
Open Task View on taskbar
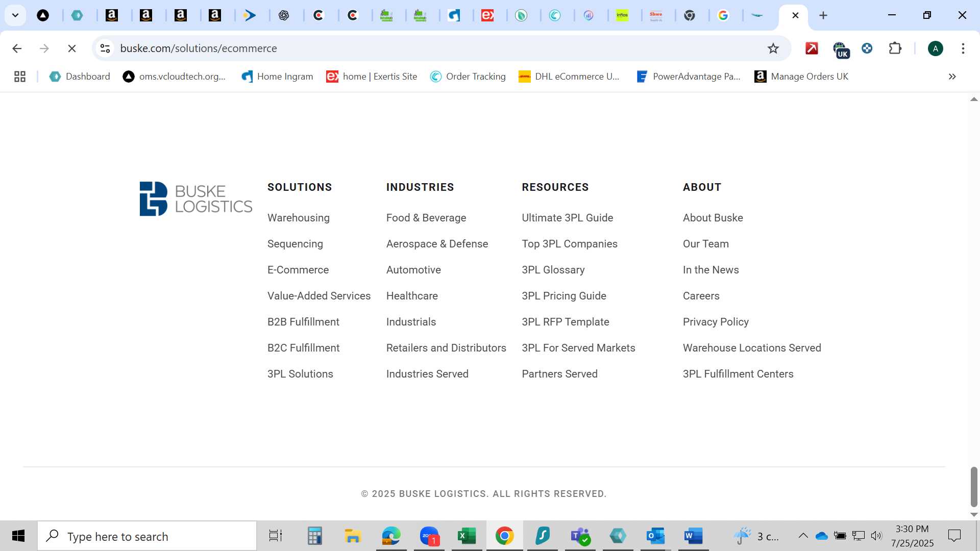click(x=276, y=536)
